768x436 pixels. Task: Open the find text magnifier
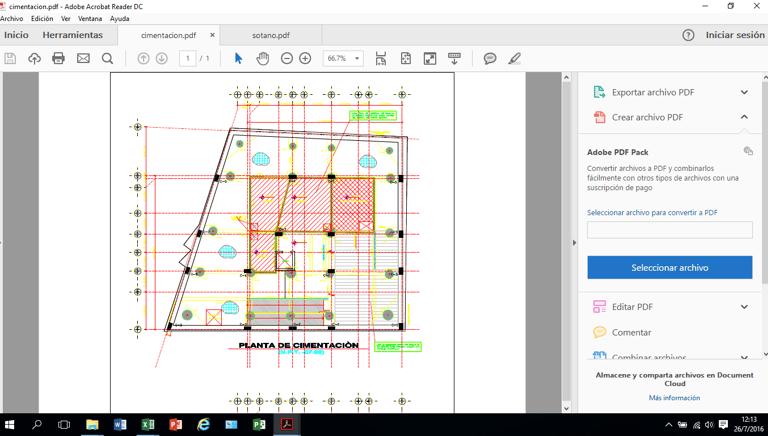tap(107, 58)
